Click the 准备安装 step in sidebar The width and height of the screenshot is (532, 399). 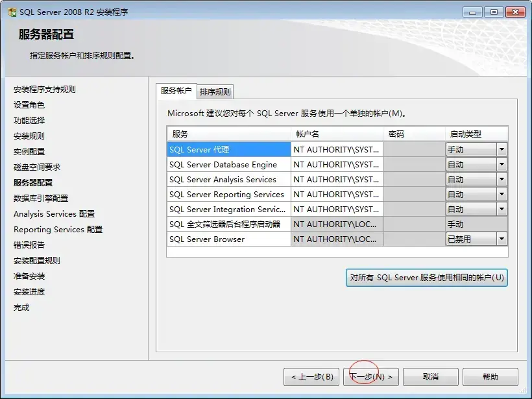pyautogui.click(x=29, y=276)
